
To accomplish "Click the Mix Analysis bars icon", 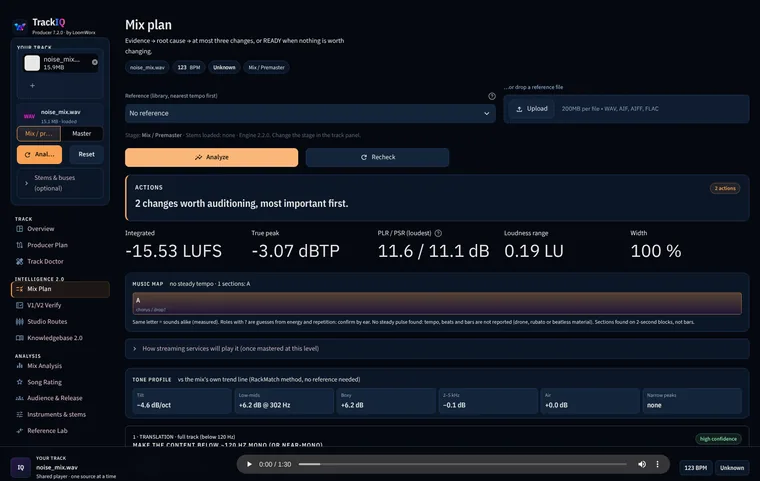I will 19,366.
